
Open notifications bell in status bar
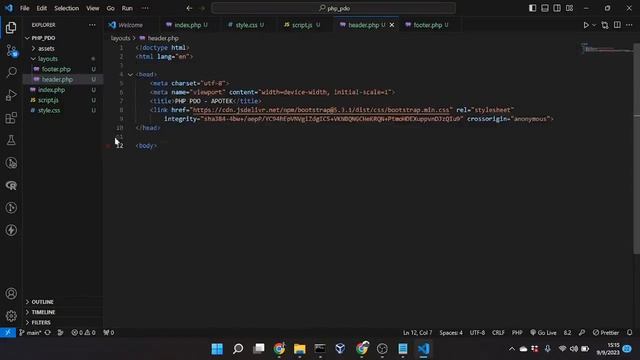[x=630, y=333]
